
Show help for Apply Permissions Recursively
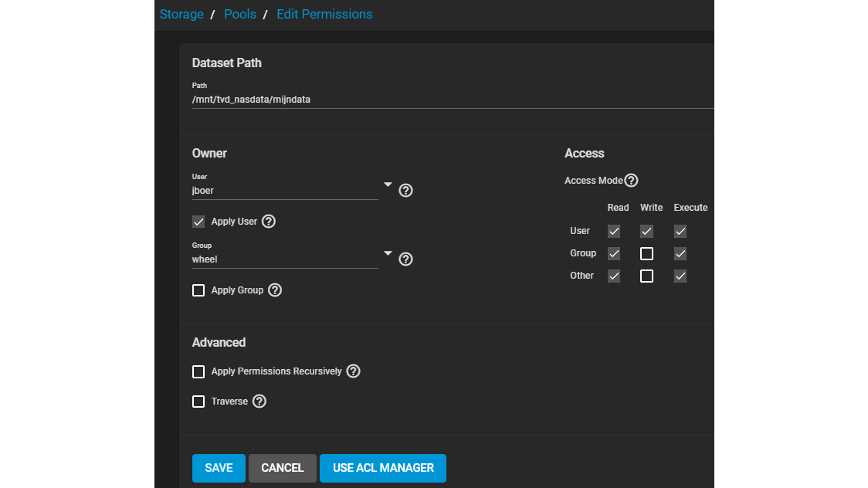click(353, 371)
